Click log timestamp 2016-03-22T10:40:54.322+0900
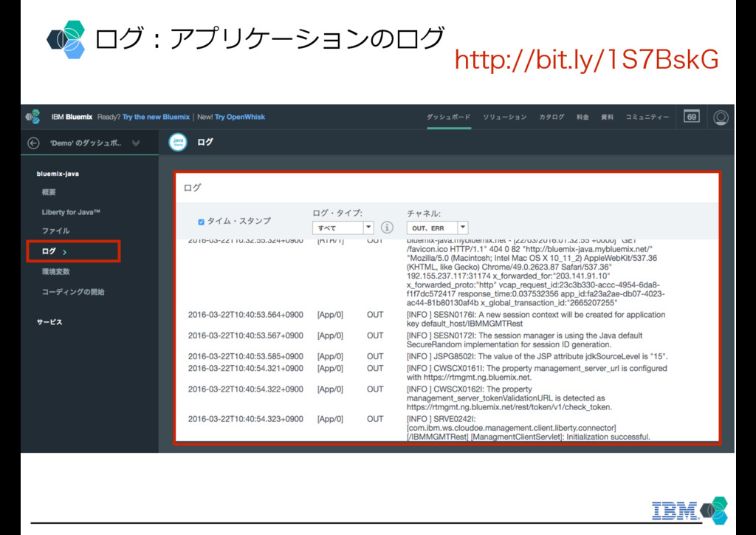 (x=245, y=389)
